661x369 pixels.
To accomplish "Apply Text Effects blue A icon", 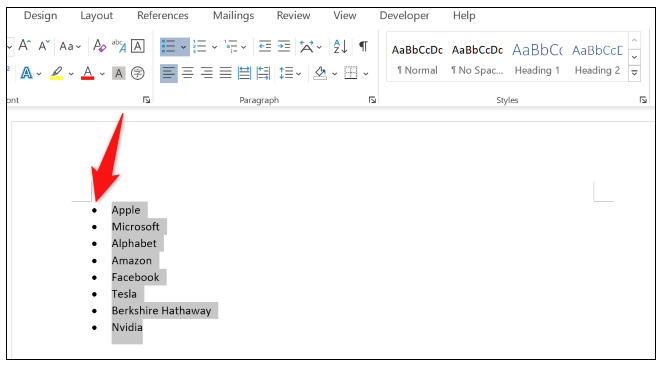I will click(26, 73).
